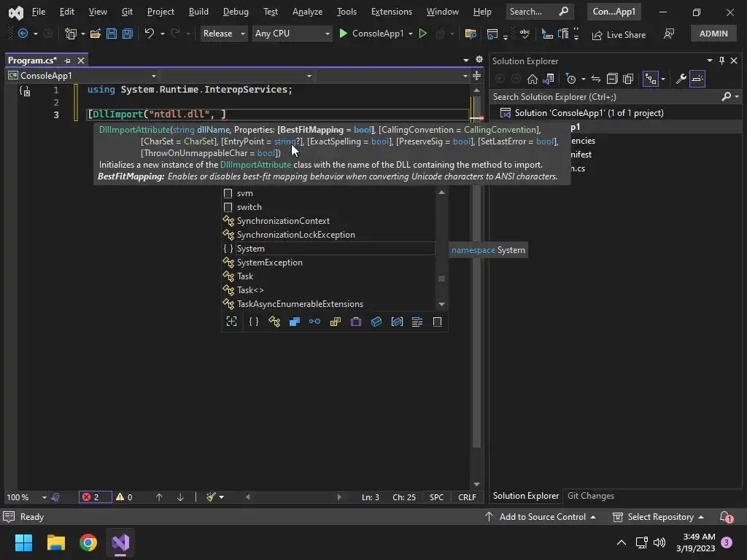This screenshot has height=560, width=747.
Task: Click the Undo arrow icon
Action: pyautogui.click(x=149, y=34)
